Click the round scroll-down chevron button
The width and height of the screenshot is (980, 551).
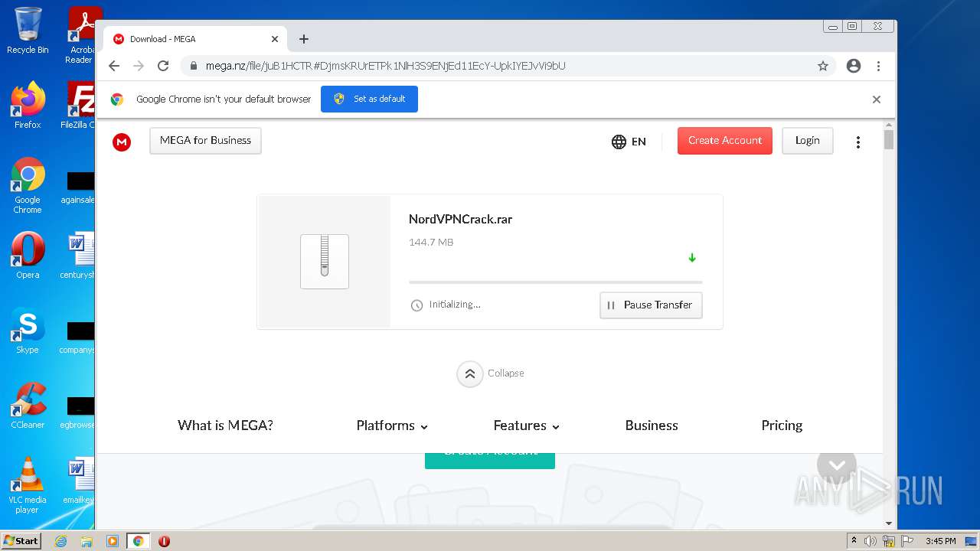(837, 465)
